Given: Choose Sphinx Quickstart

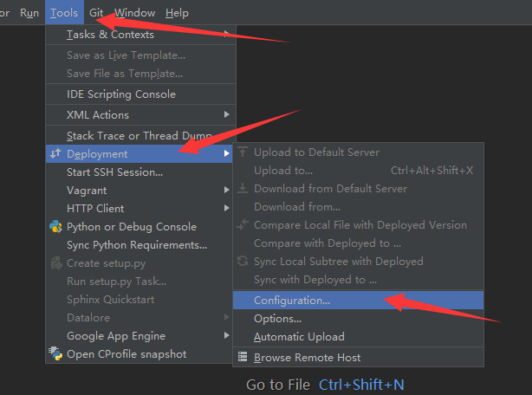Looking at the screenshot, I should click(x=139, y=300).
